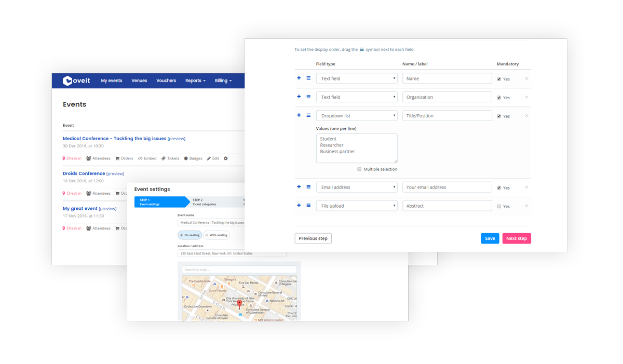This screenshot has height=364, width=623.
Task: Open Attendees for Medical Conference
Action: 99,158
